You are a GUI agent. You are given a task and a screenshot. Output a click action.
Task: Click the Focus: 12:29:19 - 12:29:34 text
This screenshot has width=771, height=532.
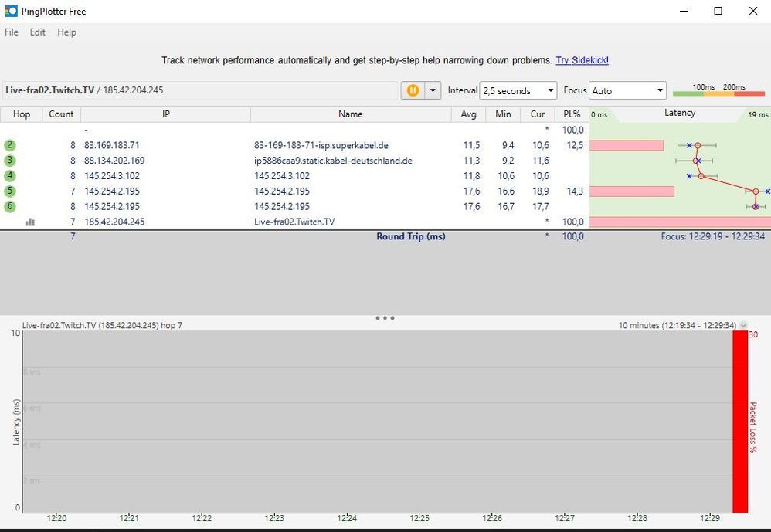(713, 236)
